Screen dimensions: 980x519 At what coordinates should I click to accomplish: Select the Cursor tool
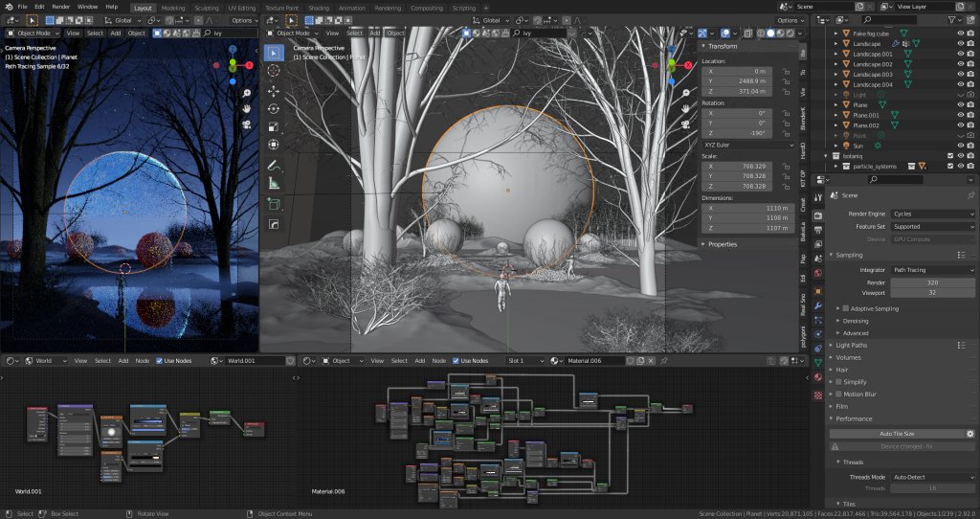point(273,71)
